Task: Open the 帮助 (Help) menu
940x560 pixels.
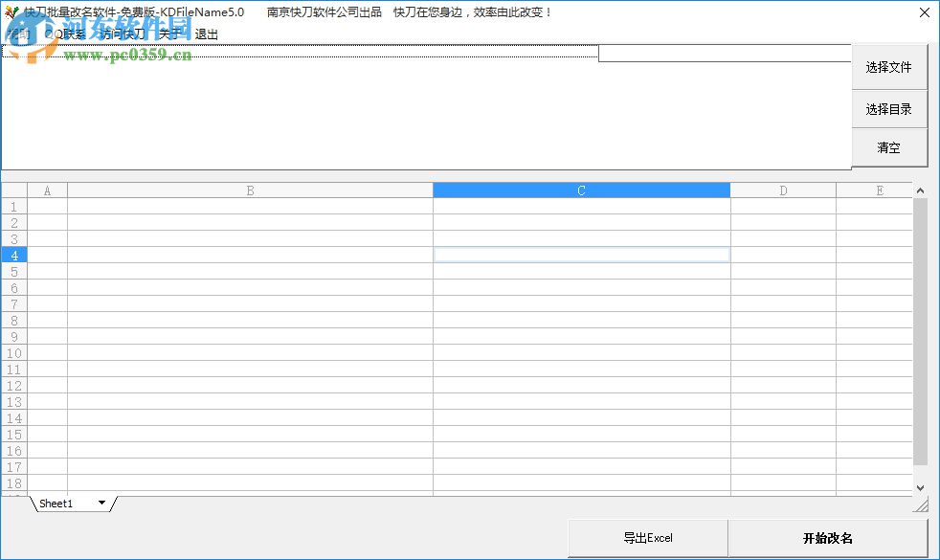Action: 19,34
